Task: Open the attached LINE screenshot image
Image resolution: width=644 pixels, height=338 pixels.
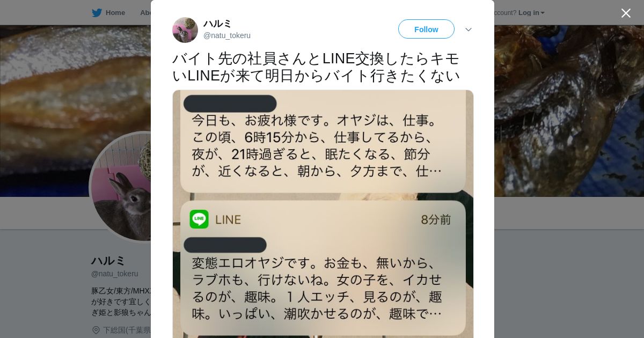Action: click(323, 214)
